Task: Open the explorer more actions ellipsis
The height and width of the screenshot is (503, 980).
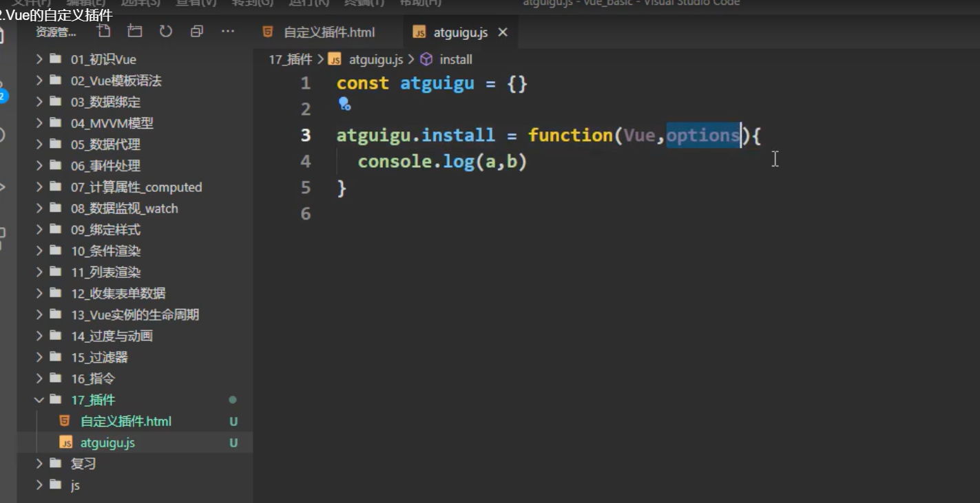Action: coord(228,32)
